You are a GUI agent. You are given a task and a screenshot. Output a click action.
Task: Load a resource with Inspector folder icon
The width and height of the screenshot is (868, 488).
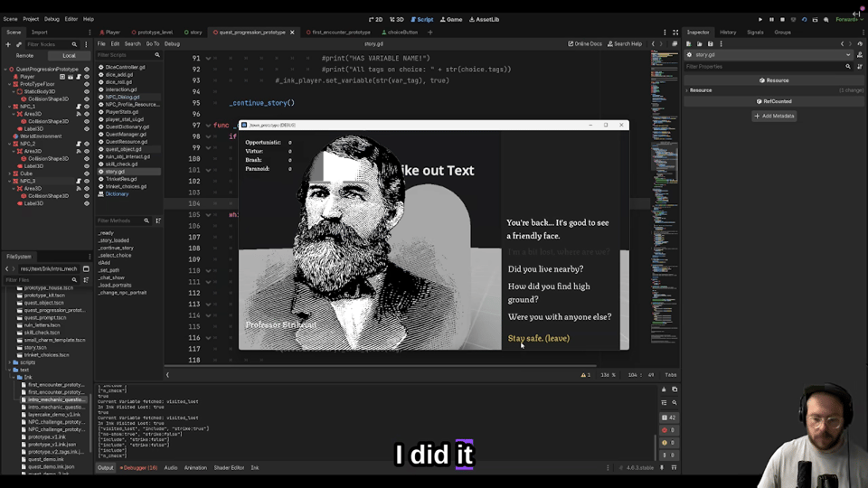699,43
